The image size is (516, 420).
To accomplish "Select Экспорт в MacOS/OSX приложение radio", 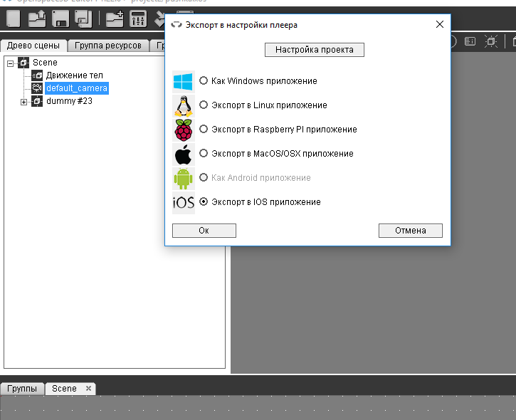I will tap(204, 153).
